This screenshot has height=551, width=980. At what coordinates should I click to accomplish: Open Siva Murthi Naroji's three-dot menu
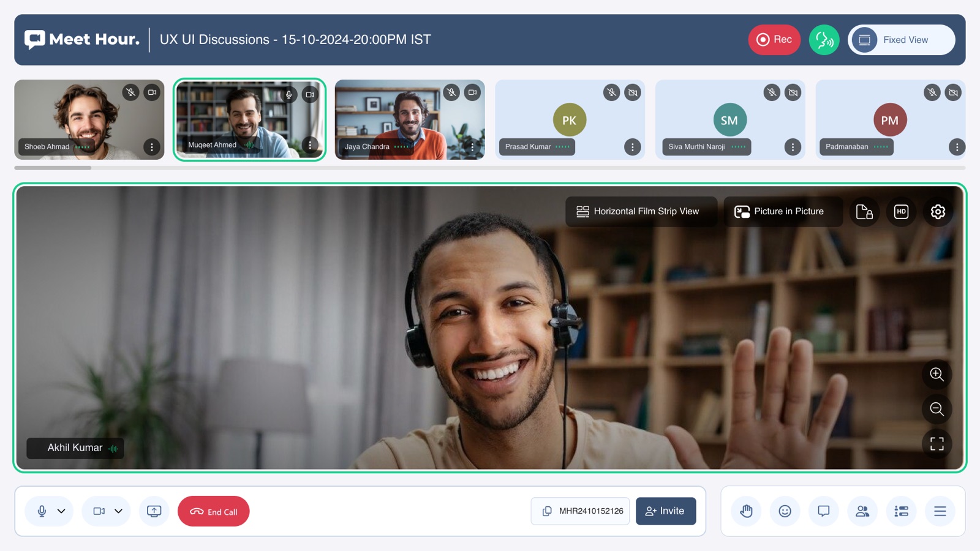793,147
